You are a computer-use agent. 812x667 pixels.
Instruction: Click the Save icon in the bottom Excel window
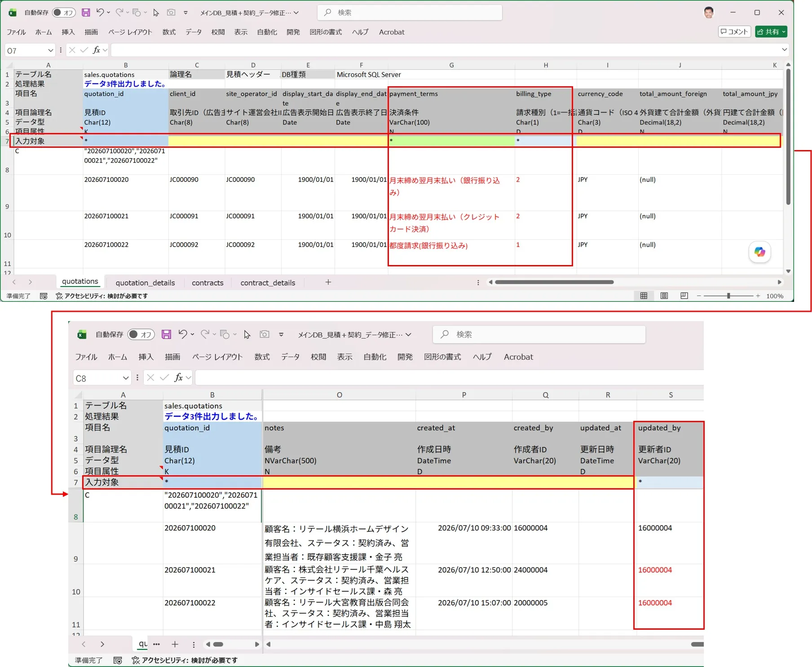point(166,334)
